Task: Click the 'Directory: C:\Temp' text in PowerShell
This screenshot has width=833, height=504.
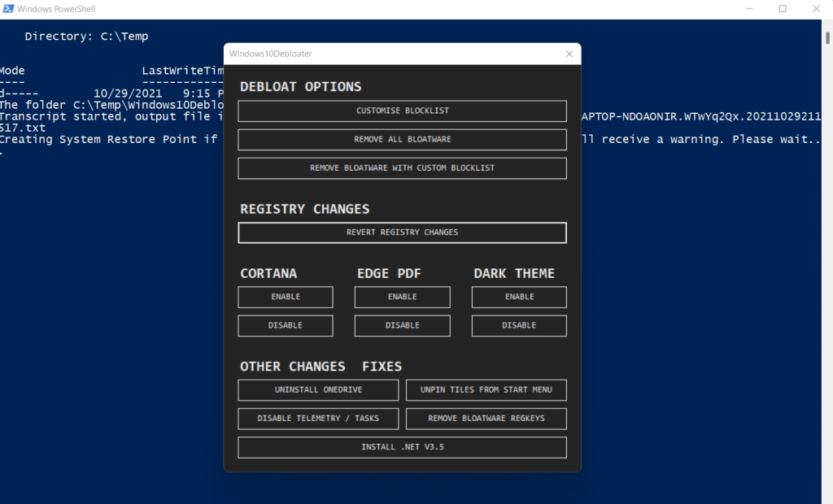Action: [86, 36]
